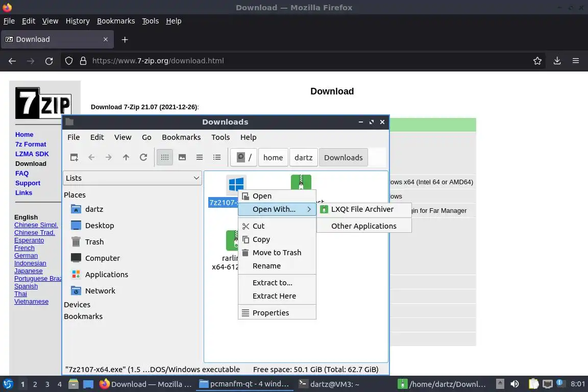This screenshot has height=392, width=588.
Task: Close the Download browser tab
Action: click(x=106, y=39)
